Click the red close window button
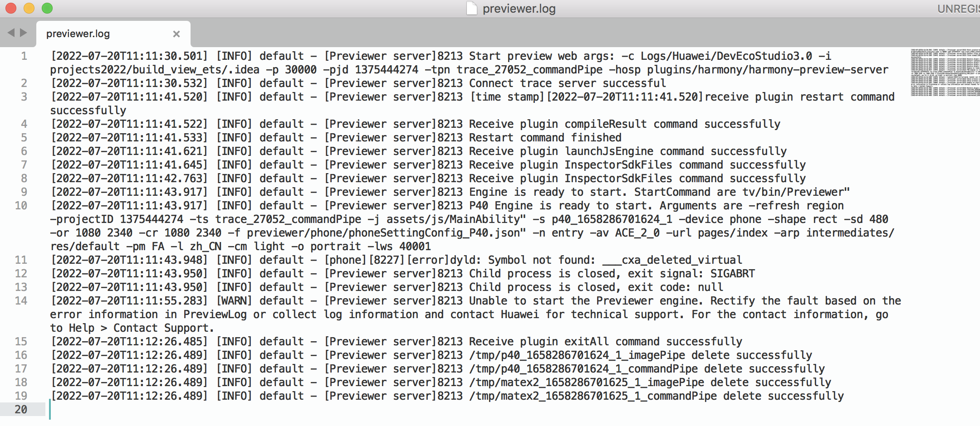 pos(11,8)
